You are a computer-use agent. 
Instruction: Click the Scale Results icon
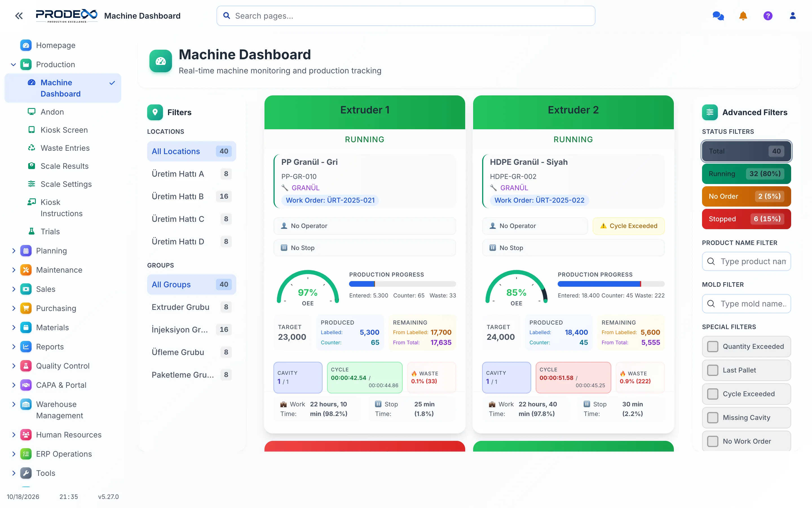click(32, 166)
